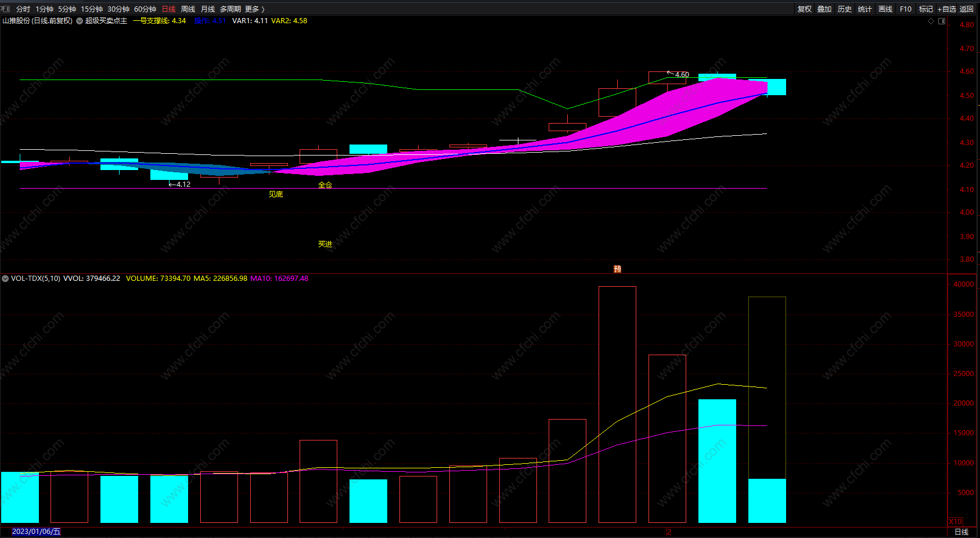Image resolution: width=980 pixels, height=538 pixels.
Task: Switch to 30分钟 period tab
Action: pos(118,9)
